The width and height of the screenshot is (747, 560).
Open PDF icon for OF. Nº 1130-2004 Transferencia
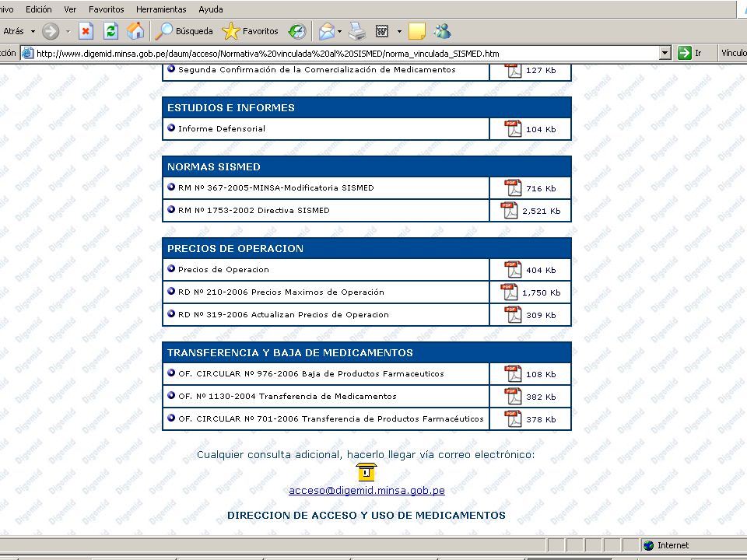point(513,396)
